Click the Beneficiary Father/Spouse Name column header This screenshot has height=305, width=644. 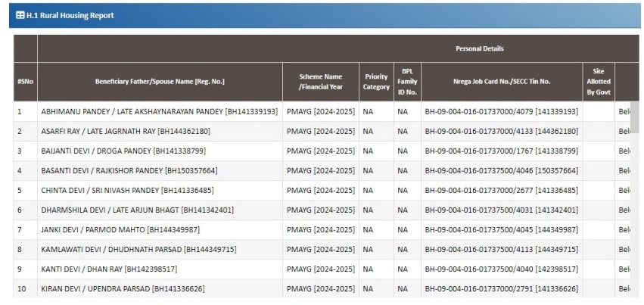pos(160,81)
